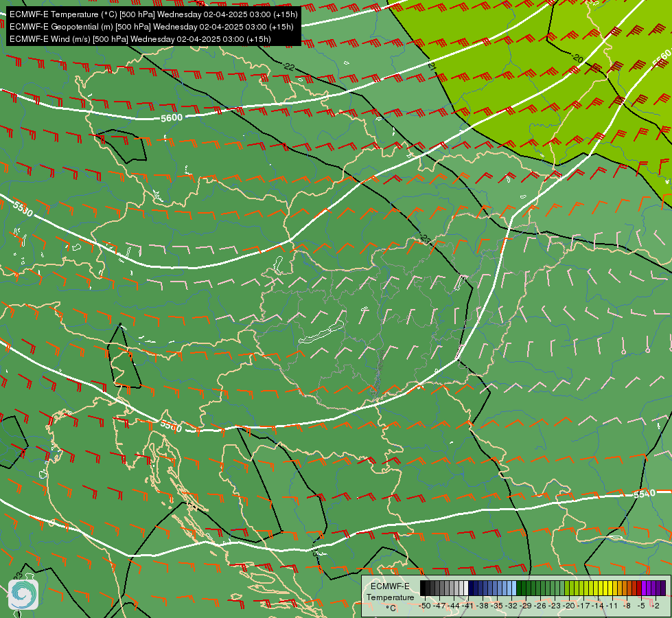Click the °C unit label in legend
The image size is (672, 618).
391,608
